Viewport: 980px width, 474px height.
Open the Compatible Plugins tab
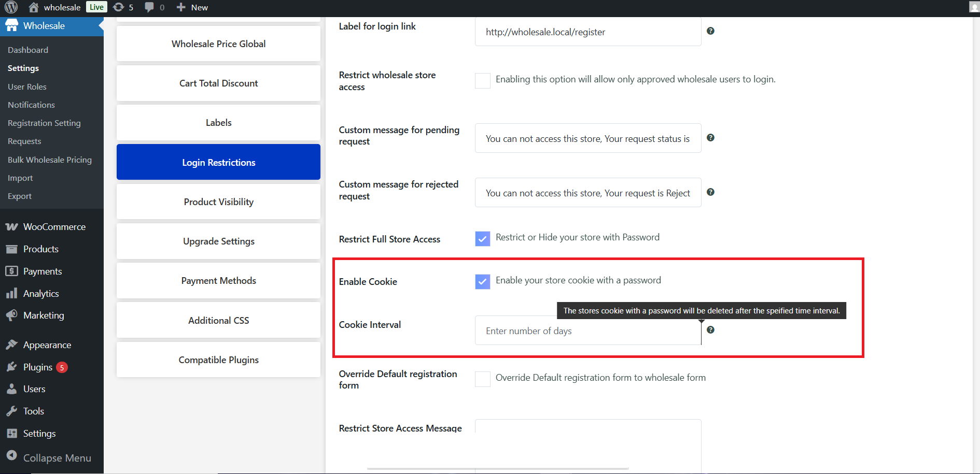point(218,360)
